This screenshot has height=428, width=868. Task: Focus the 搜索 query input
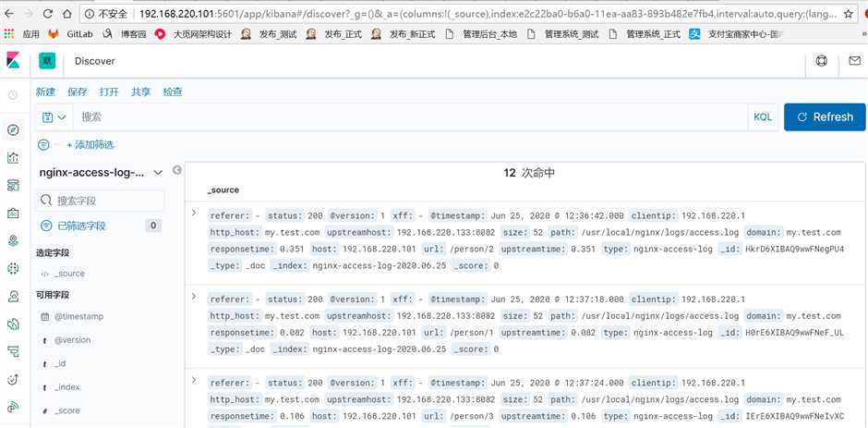pyautogui.click(x=410, y=117)
